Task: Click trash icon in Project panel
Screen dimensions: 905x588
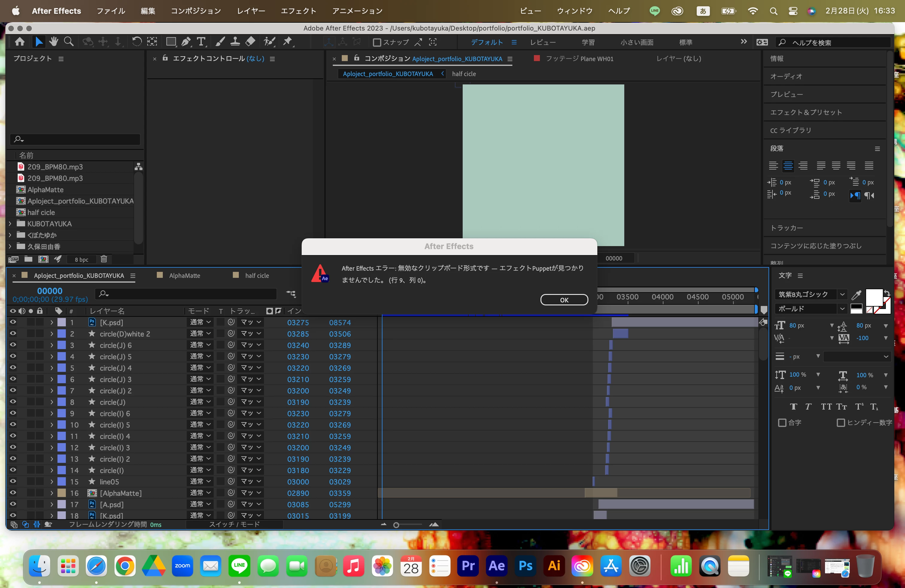Action: tap(104, 259)
